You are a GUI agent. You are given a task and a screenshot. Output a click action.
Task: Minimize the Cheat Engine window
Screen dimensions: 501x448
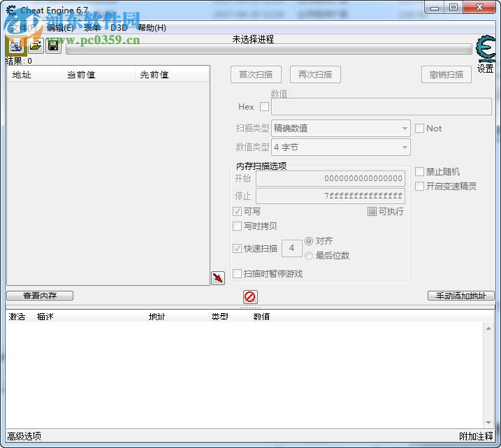(x=435, y=8)
